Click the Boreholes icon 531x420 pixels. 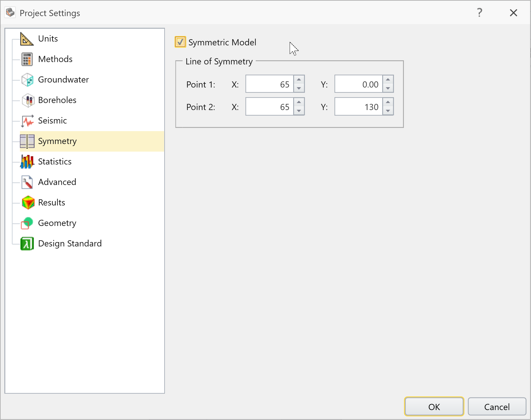pyautogui.click(x=28, y=100)
